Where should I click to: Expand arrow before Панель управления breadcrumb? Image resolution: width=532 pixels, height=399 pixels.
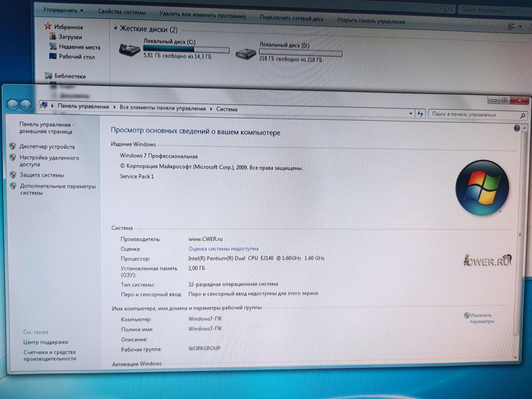point(53,105)
